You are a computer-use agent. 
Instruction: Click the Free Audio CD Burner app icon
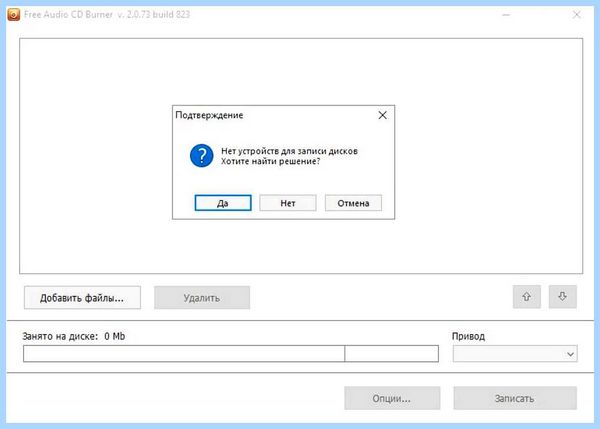tap(13, 15)
